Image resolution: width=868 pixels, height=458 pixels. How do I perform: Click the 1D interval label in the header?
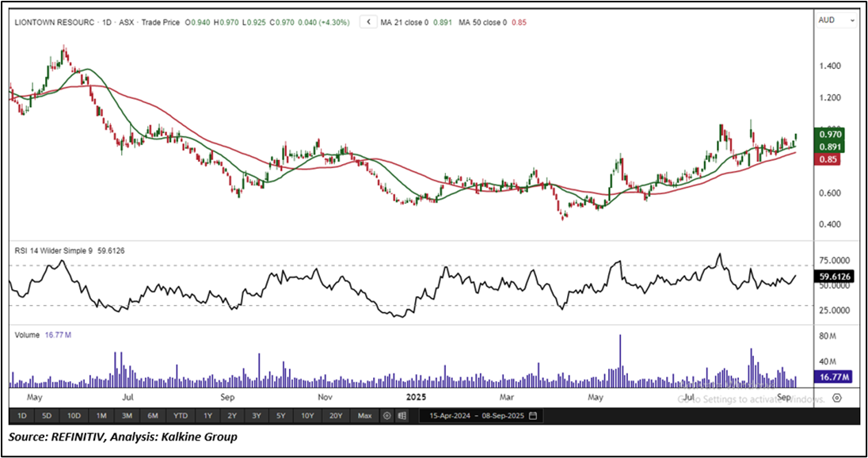[x=107, y=23]
